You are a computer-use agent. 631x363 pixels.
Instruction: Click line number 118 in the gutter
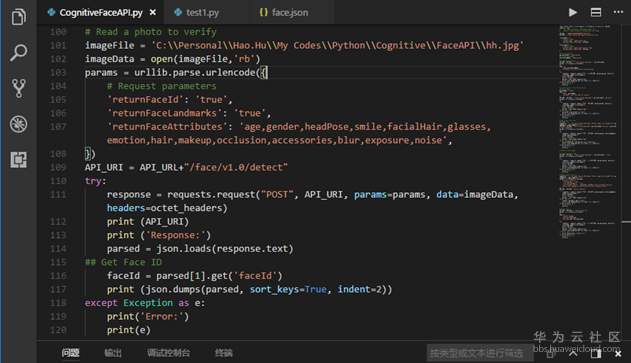coord(58,303)
